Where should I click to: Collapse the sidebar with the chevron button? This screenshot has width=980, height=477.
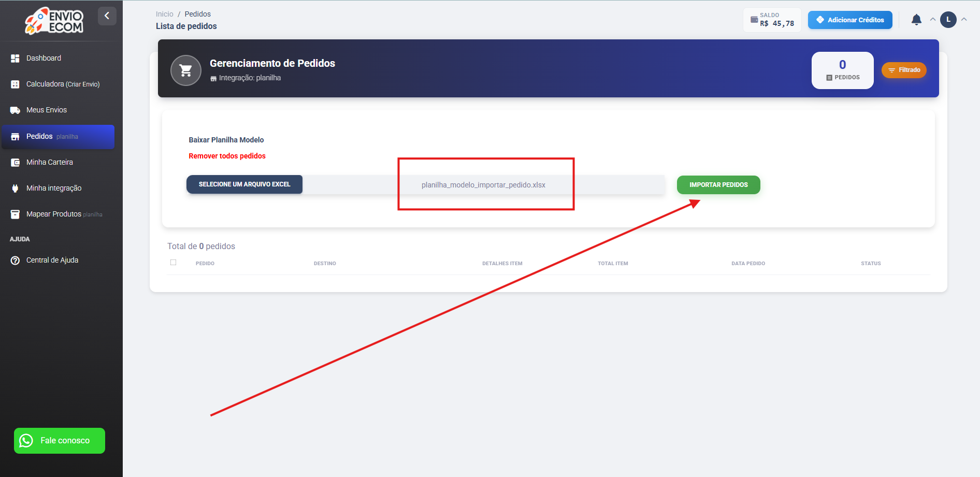click(107, 16)
